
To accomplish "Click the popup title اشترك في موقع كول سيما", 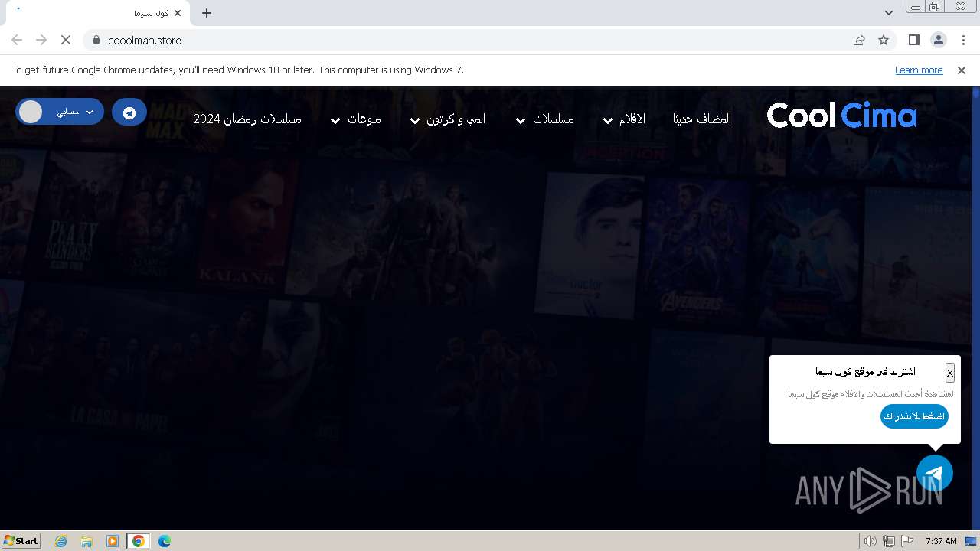I will click(x=865, y=372).
